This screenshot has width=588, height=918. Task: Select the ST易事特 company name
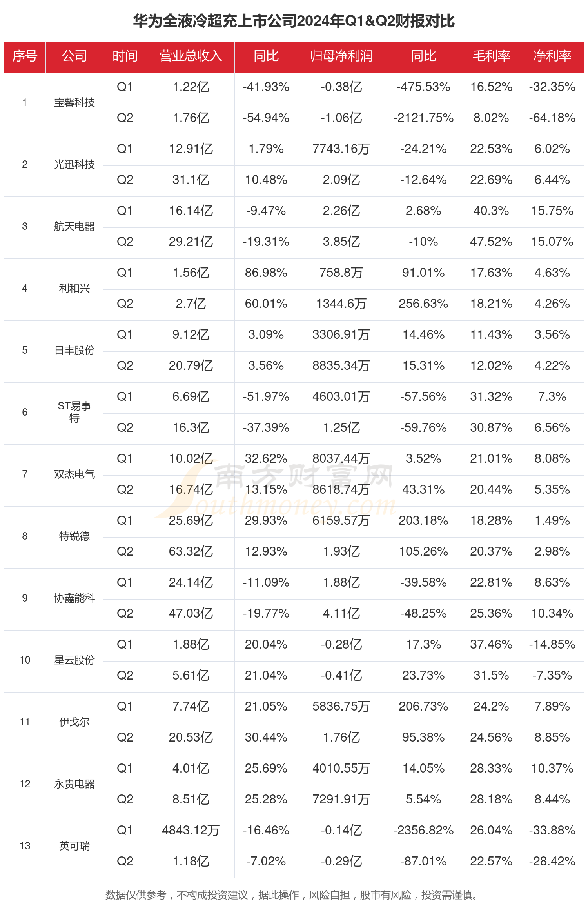[x=74, y=412]
